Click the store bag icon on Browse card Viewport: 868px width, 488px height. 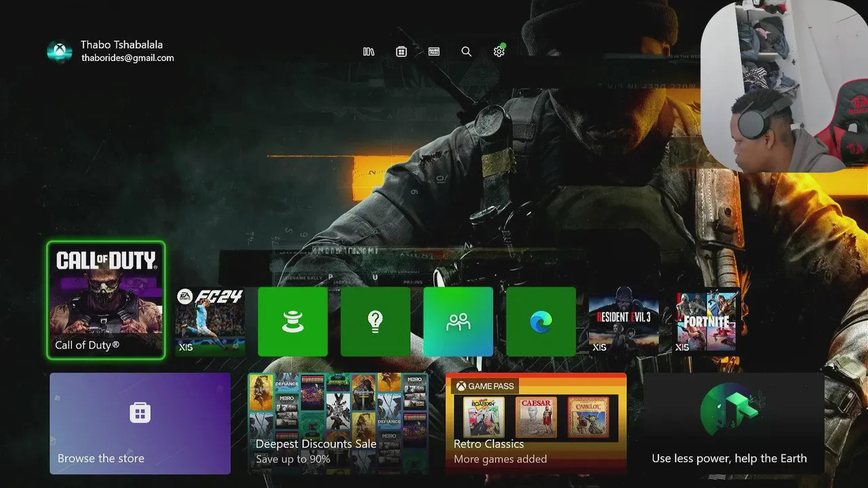(x=140, y=412)
